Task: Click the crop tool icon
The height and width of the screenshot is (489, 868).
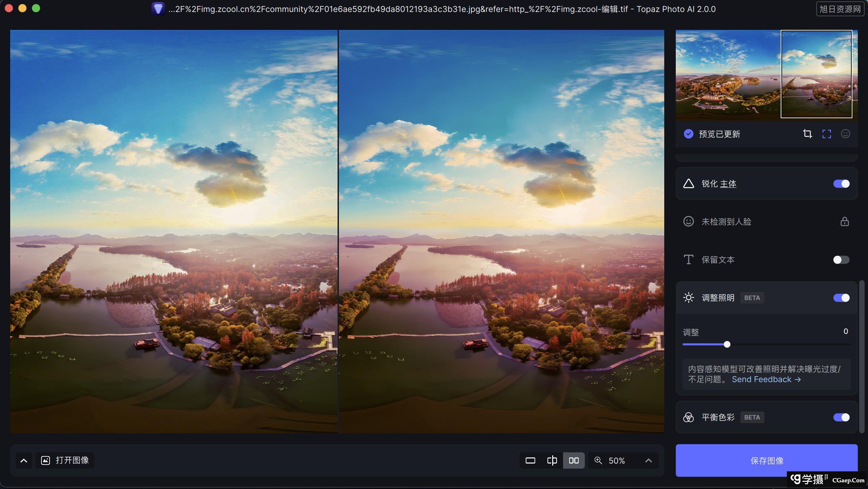Action: 807,134
